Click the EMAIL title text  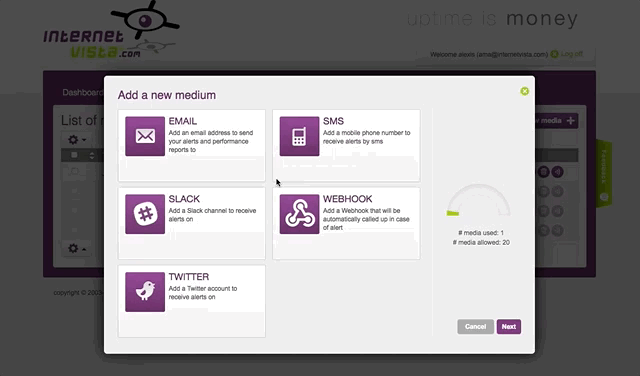pos(182,121)
